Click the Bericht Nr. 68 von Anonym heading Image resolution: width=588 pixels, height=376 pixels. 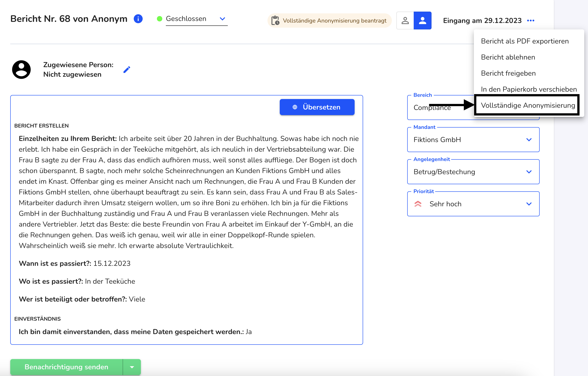(x=69, y=19)
